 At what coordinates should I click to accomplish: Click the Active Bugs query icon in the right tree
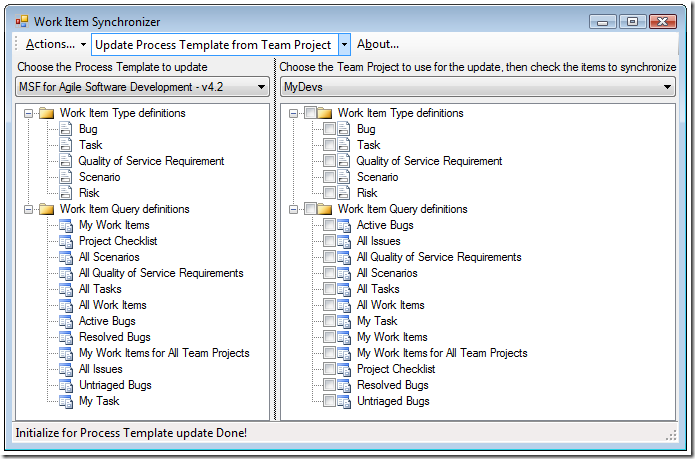click(344, 225)
